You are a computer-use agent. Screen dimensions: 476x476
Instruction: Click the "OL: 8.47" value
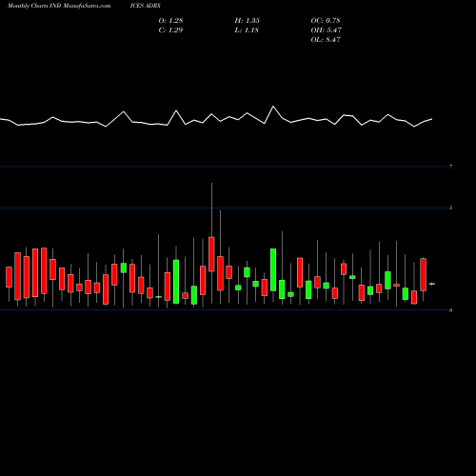[x=326, y=40]
